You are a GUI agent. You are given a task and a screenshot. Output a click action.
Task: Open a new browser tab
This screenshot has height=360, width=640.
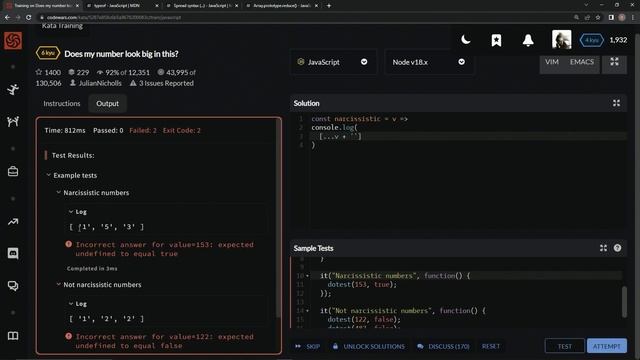pos(329,6)
